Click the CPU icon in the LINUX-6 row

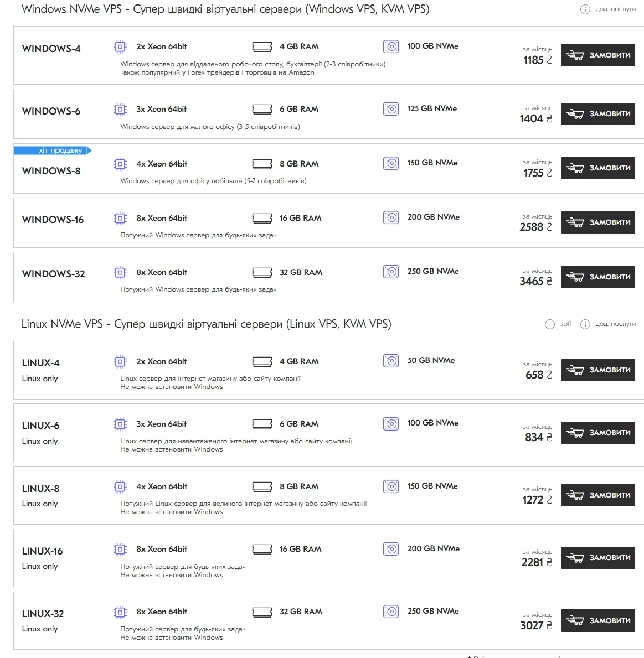(x=120, y=424)
